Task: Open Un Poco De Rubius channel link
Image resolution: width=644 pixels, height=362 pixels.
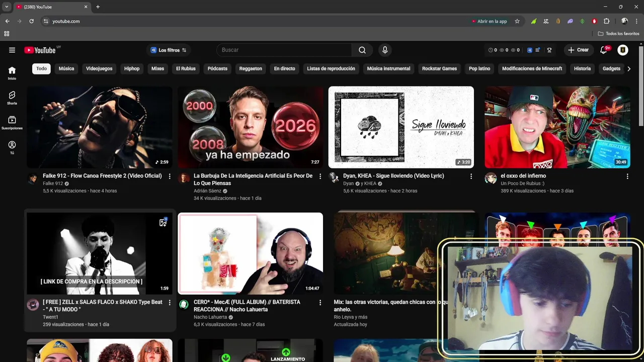Action: (x=522, y=184)
